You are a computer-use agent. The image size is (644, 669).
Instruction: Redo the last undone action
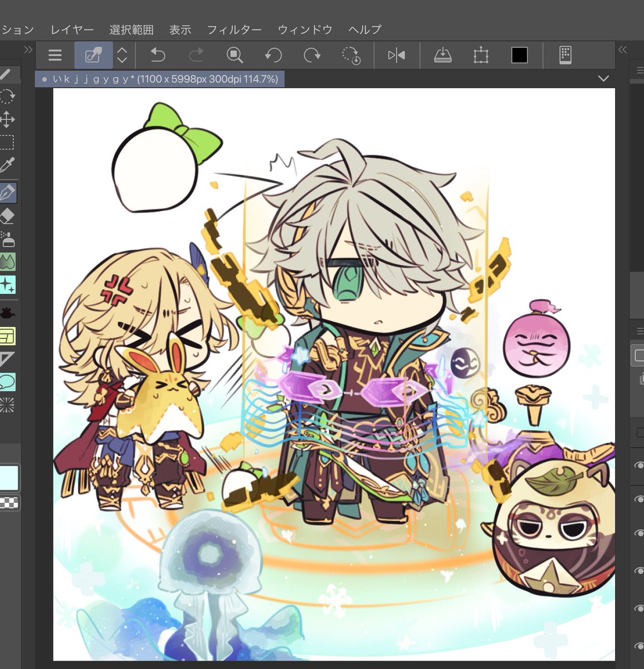[x=196, y=55]
